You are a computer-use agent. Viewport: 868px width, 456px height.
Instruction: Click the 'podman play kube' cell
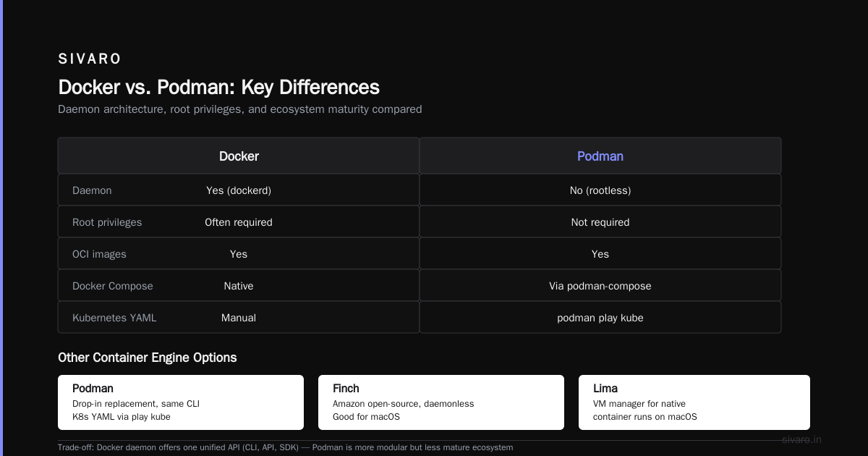[x=600, y=318]
